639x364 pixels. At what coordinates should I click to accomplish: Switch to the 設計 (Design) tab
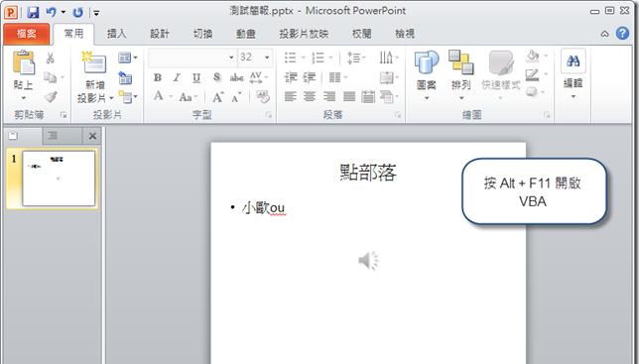[160, 34]
